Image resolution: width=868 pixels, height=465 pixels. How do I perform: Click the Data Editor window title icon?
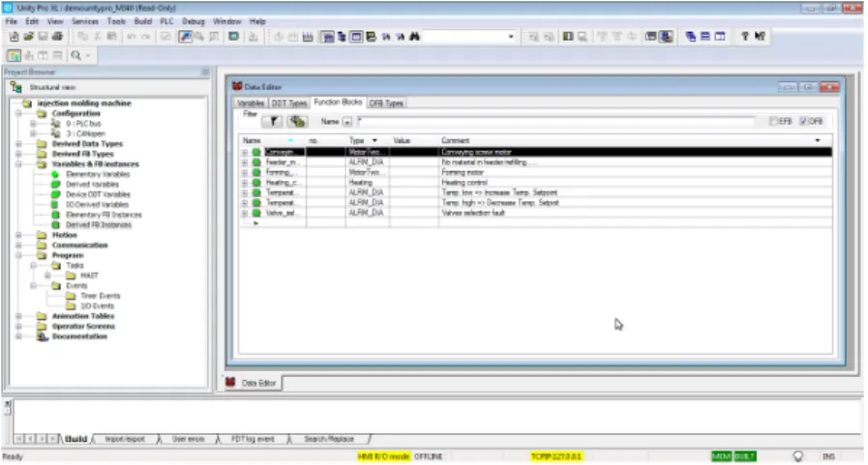pyautogui.click(x=237, y=86)
